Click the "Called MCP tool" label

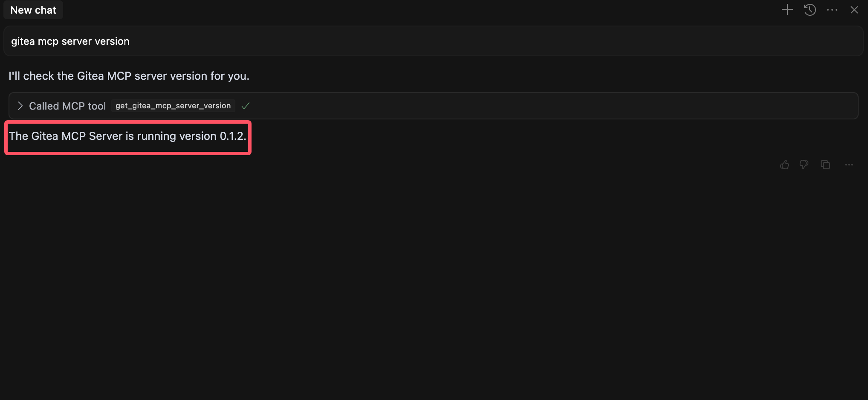pyautogui.click(x=67, y=106)
